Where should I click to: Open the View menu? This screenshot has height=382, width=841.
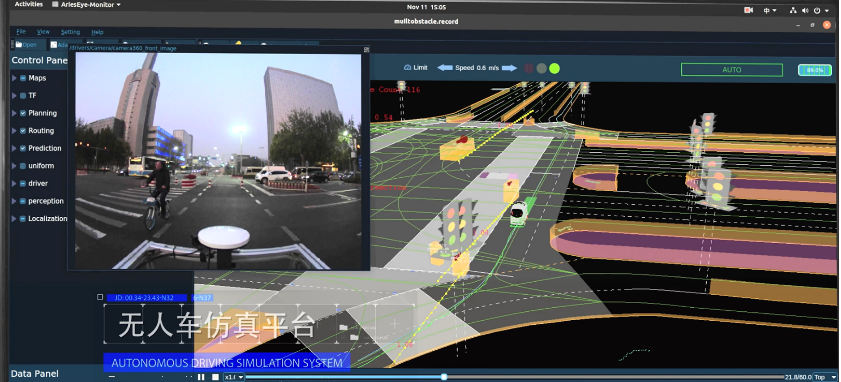click(43, 32)
